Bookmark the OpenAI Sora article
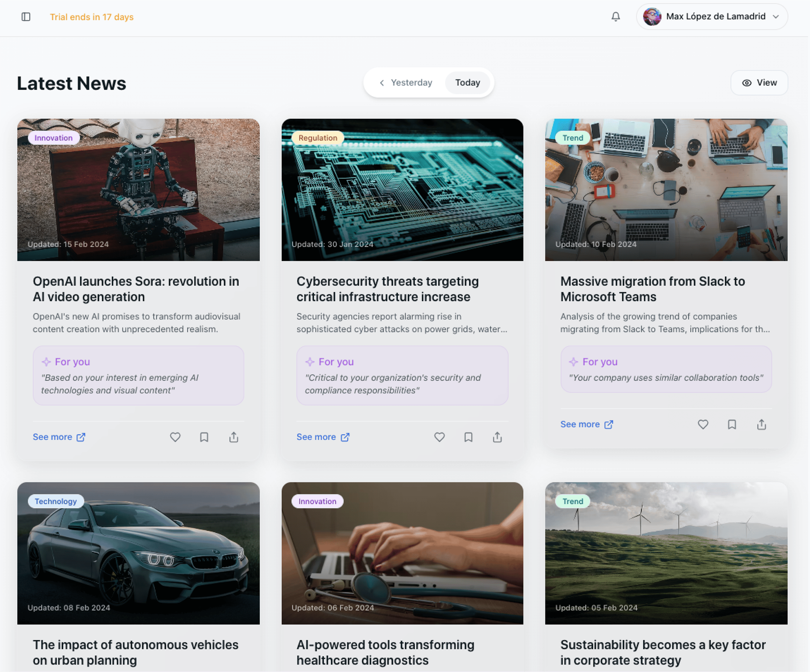Screen dimensions: 810x672 click(204, 437)
